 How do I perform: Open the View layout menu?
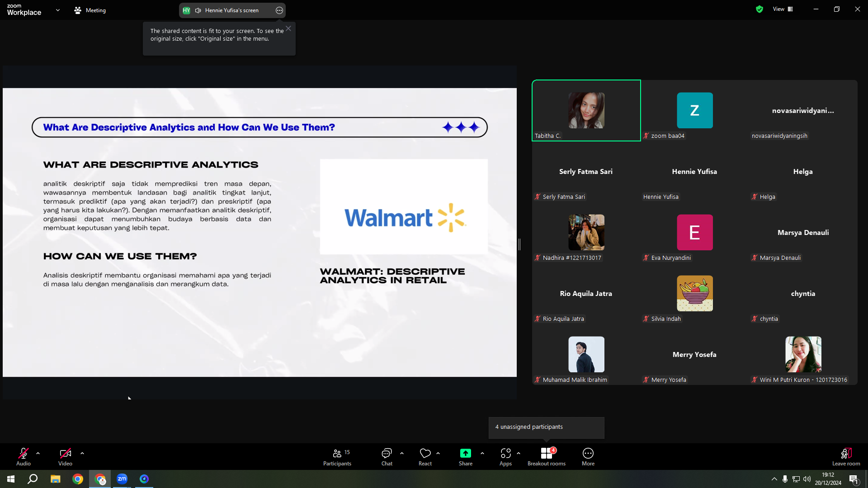pyautogui.click(x=783, y=9)
